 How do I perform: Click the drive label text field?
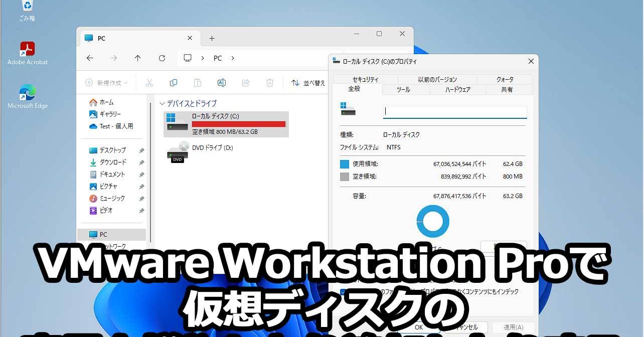[x=455, y=112]
